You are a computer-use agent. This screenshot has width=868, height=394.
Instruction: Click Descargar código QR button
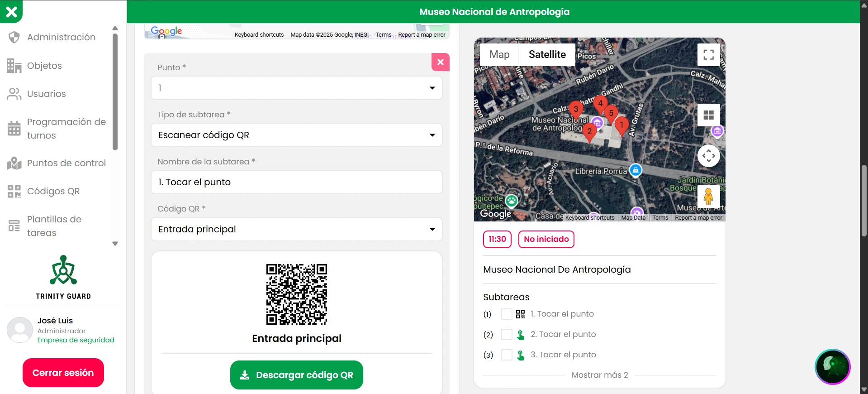[x=296, y=375]
